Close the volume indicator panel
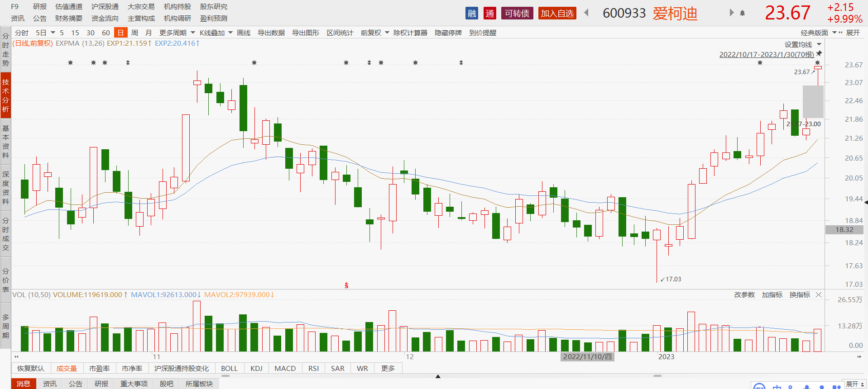This screenshot has width=868, height=389. click(x=819, y=295)
